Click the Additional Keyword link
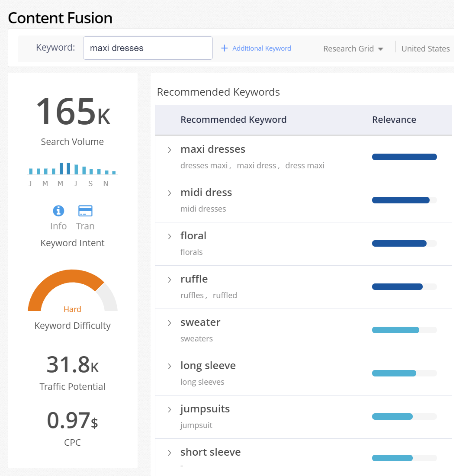Image resolution: width=456 pixels, height=476 pixels. click(261, 48)
